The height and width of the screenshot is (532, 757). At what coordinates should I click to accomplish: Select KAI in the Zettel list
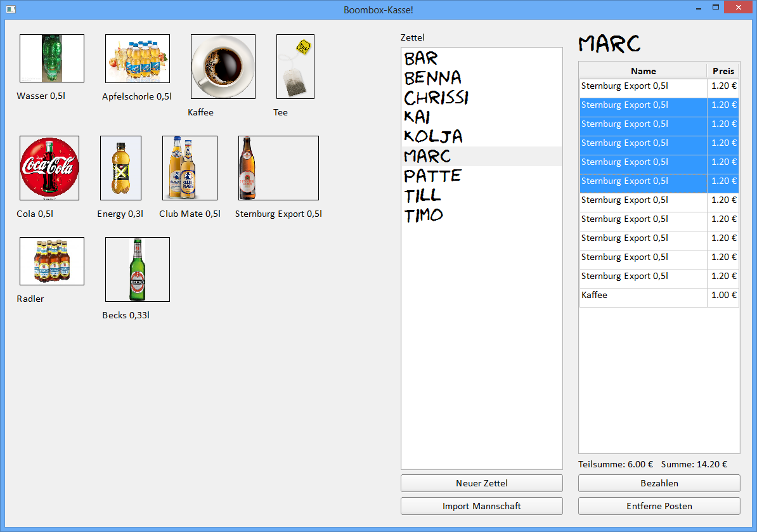[481, 117]
